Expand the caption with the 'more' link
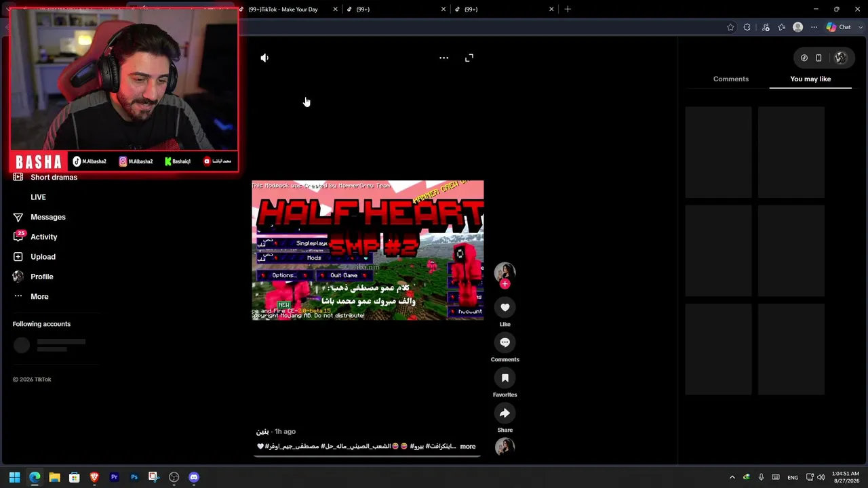 pos(468,447)
